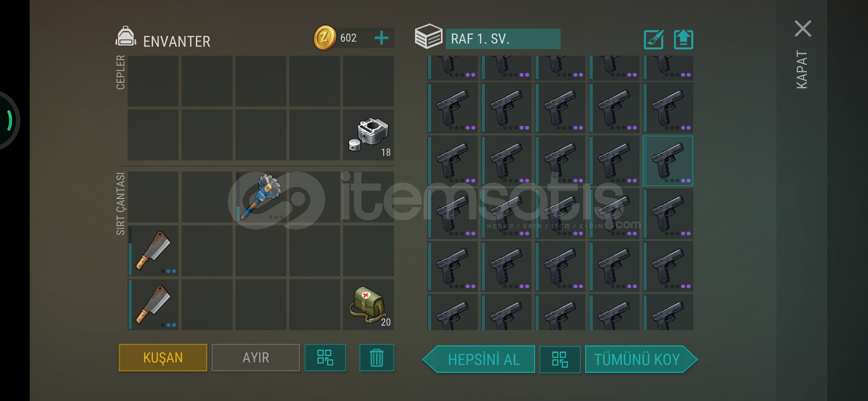Screen dimensions: 868x401
Task: Click the AYIR split button
Action: pos(256,358)
